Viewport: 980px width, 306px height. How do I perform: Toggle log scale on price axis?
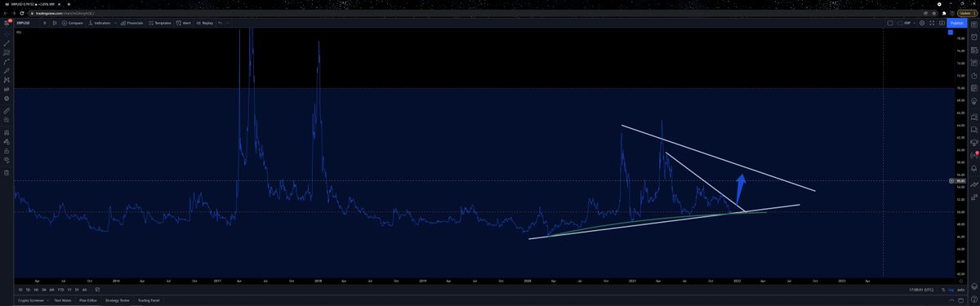(951, 290)
